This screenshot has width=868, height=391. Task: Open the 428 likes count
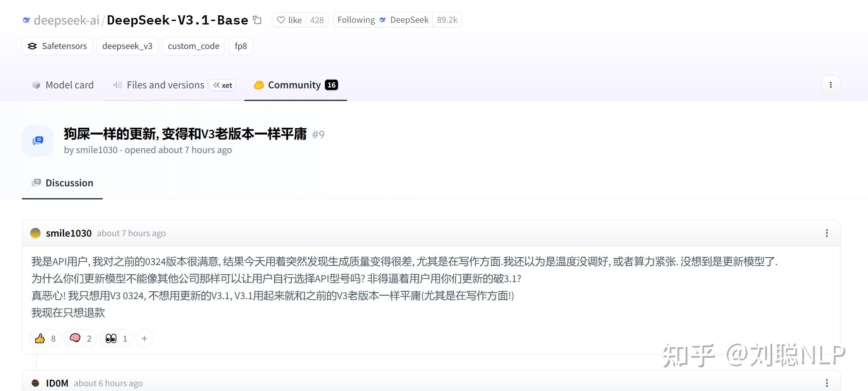(317, 20)
